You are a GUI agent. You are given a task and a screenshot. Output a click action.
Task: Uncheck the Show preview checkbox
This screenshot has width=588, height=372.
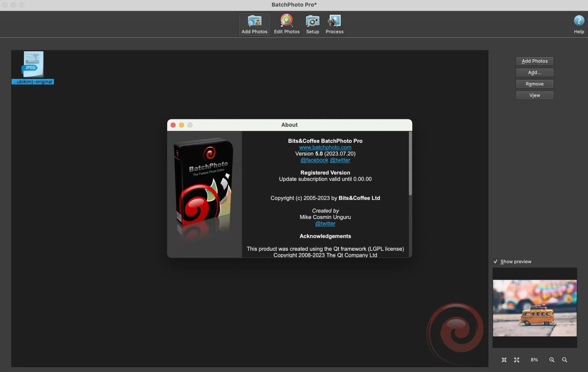tap(496, 262)
